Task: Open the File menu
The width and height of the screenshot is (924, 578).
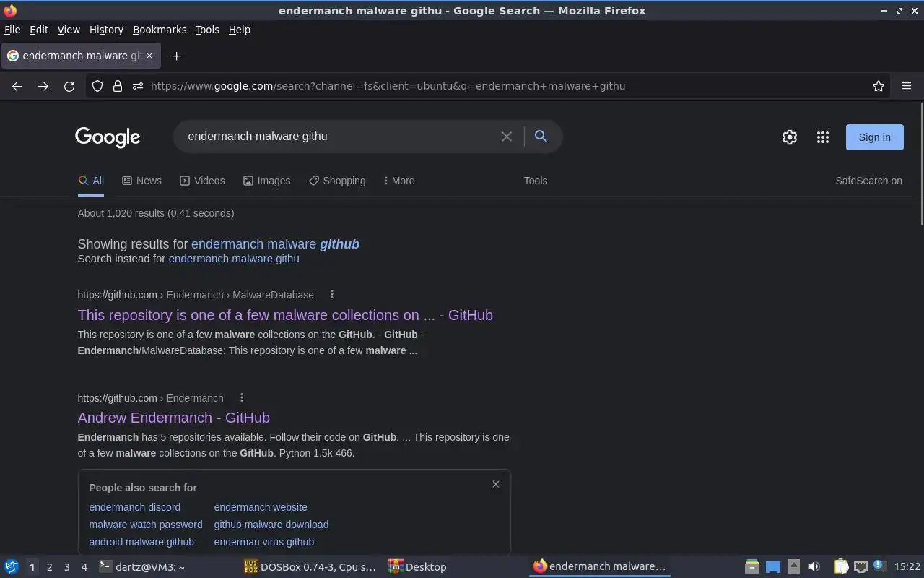Action: tap(12, 30)
